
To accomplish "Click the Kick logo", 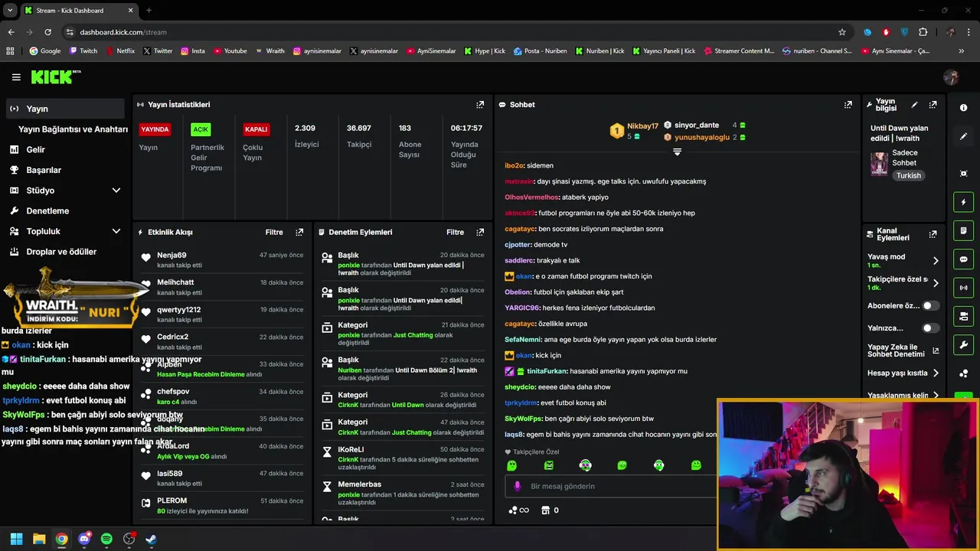I will tap(55, 77).
